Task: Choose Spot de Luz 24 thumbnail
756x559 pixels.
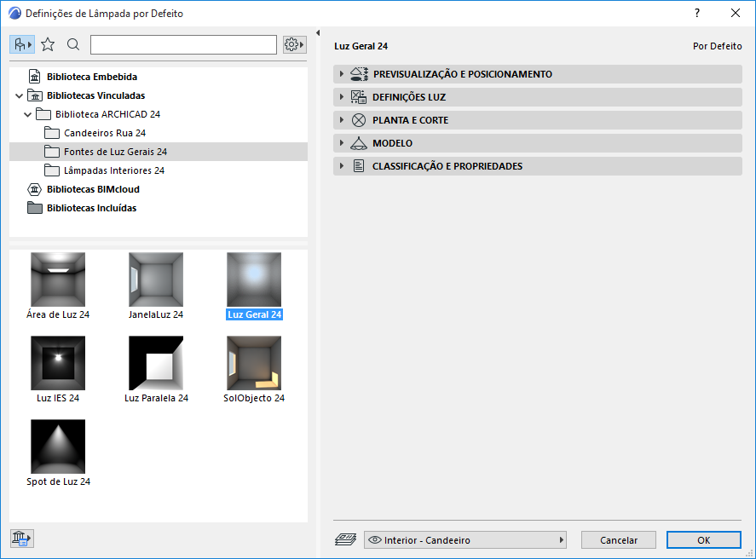Action: (x=58, y=447)
